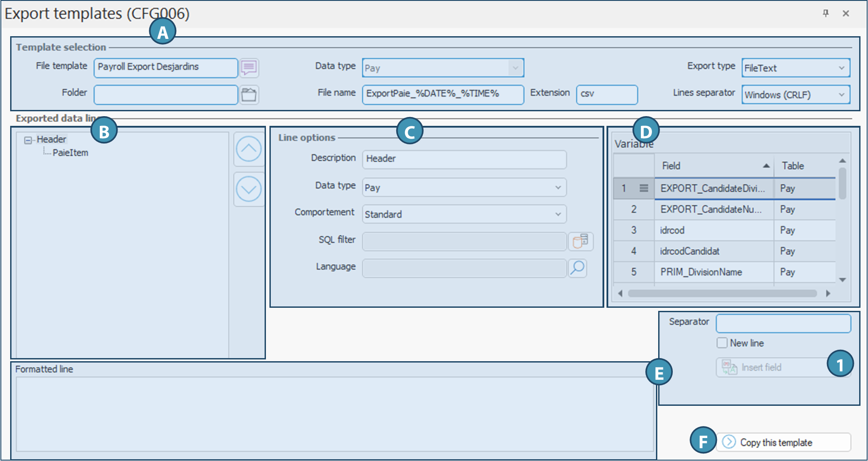Select the PaieItem tree item
Screen dimensions: 868x461
pyautogui.click(x=70, y=153)
